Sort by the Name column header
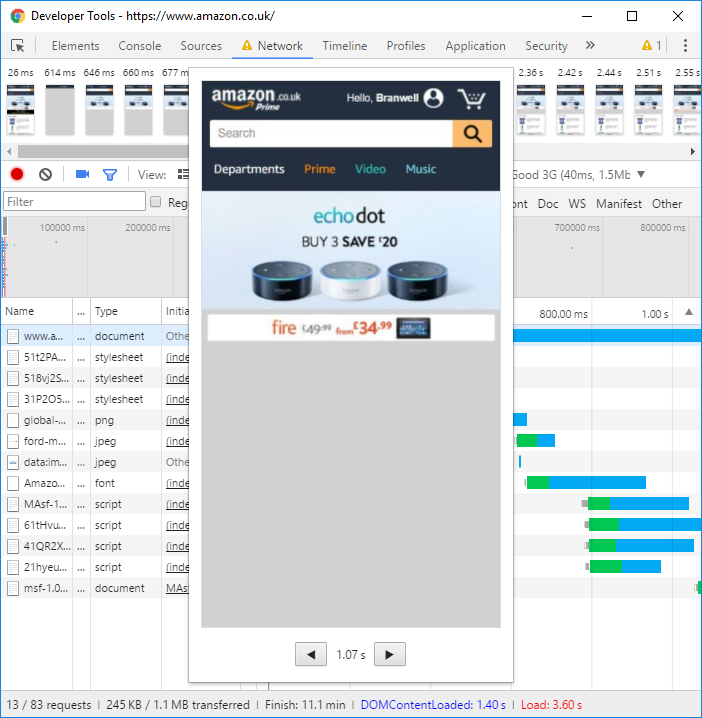This screenshot has width=702, height=718. click(37, 311)
